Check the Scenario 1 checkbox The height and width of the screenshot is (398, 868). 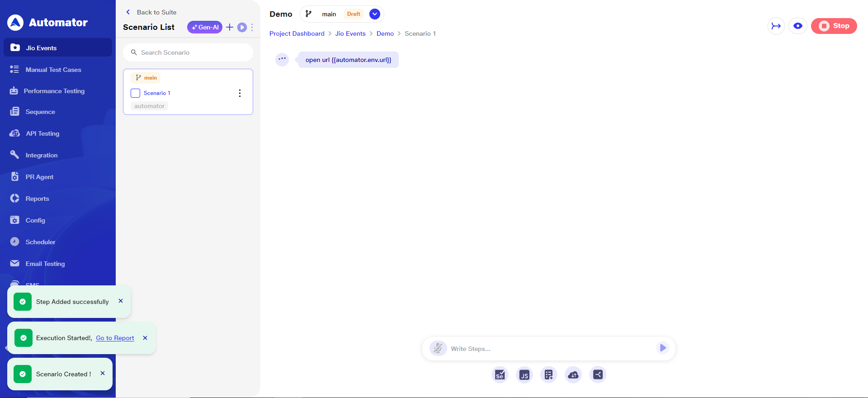(x=135, y=93)
